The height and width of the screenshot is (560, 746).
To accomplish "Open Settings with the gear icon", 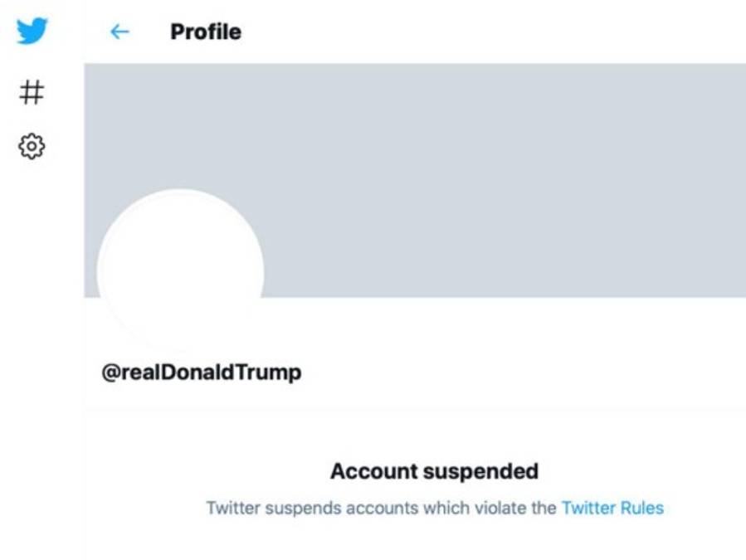I will click(x=32, y=147).
